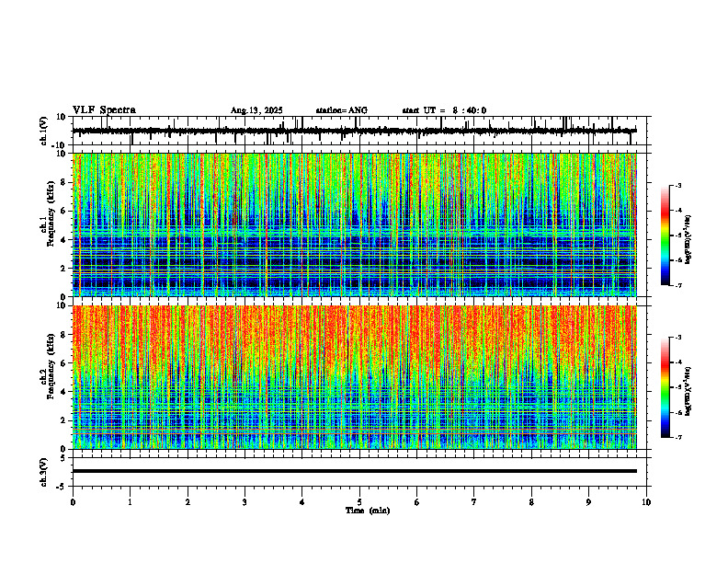
Task: Click the ch.1 voltage waveform trace
Action: coord(354,131)
